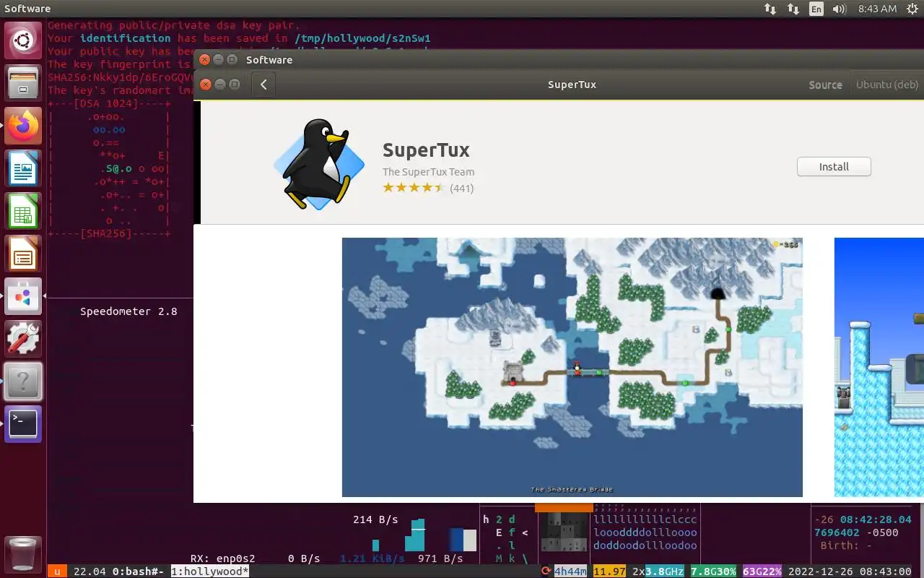
Task: Open the session power gear menu
Action: tap(911, 9)
